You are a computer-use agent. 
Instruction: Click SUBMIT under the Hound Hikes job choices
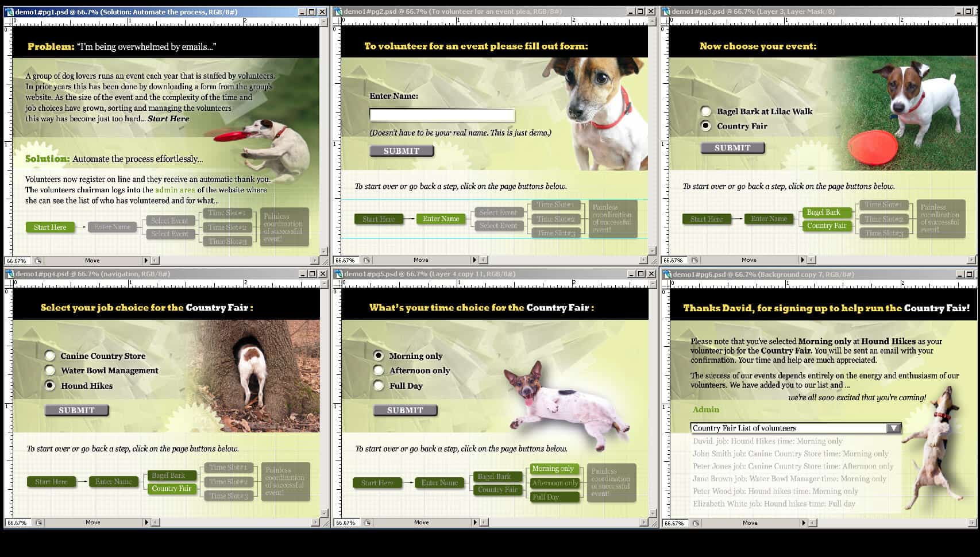pos(76,410)
